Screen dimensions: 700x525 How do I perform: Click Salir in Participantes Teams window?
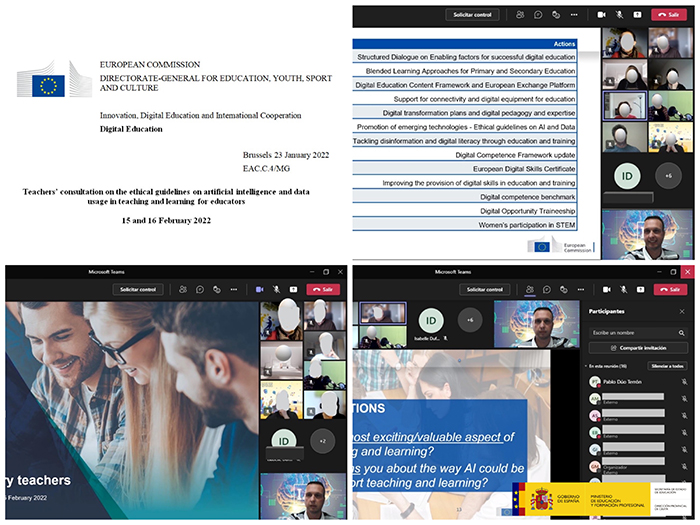pyautogui.click(x=671, y=289)
